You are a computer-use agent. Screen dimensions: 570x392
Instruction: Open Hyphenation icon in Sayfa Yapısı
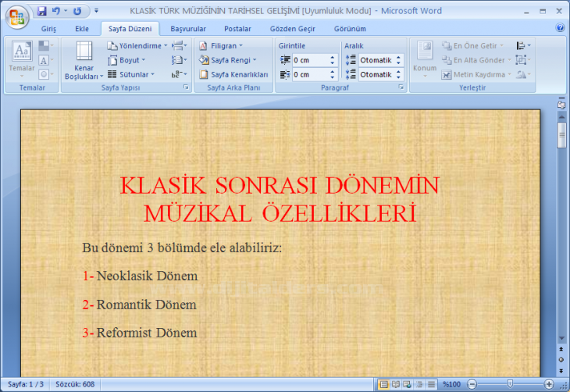coord(180,74)
